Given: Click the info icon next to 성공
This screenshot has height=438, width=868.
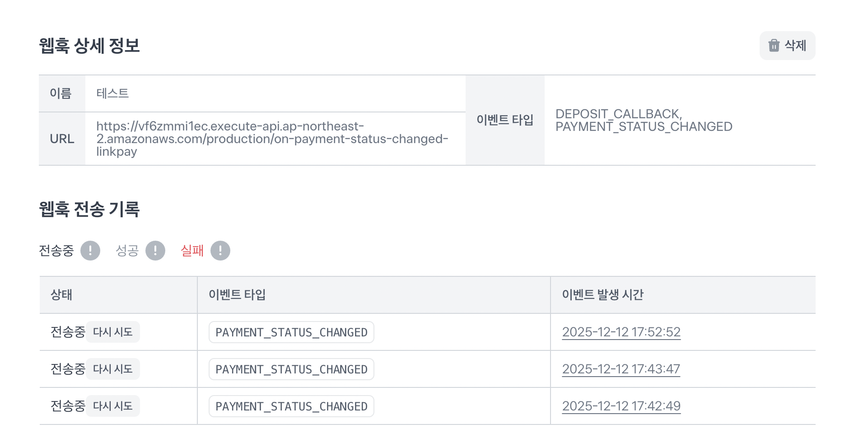Looking at the screenshot, I should coord(155,251).
